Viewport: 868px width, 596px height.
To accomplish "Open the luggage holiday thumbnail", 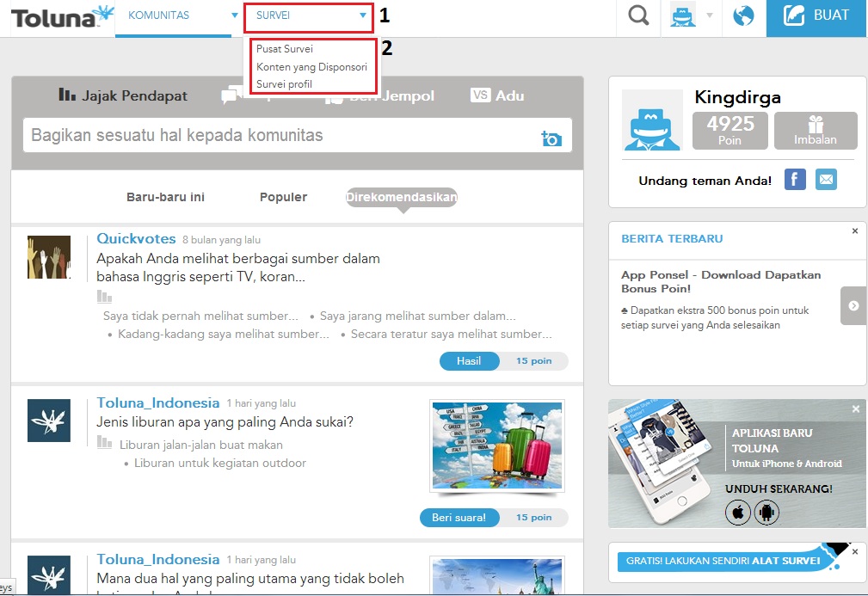I will pos(497,445).
